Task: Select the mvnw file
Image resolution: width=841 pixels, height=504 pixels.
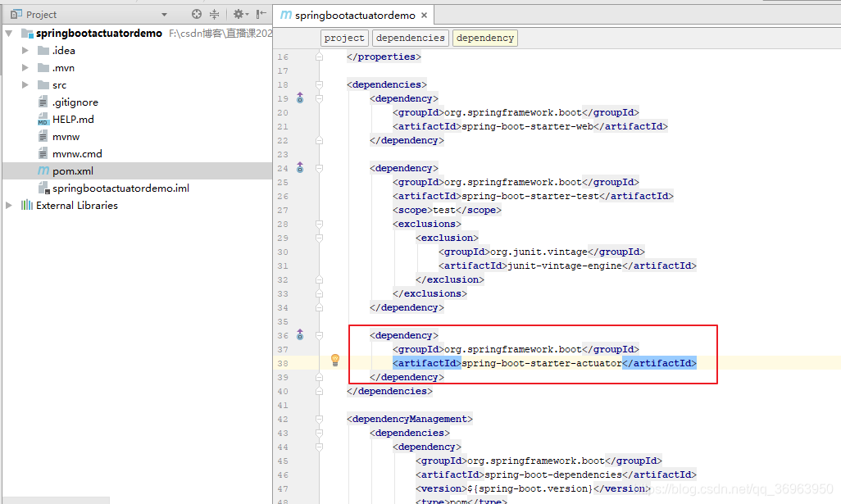Action: pyautogui.click(x=66, y=137)
